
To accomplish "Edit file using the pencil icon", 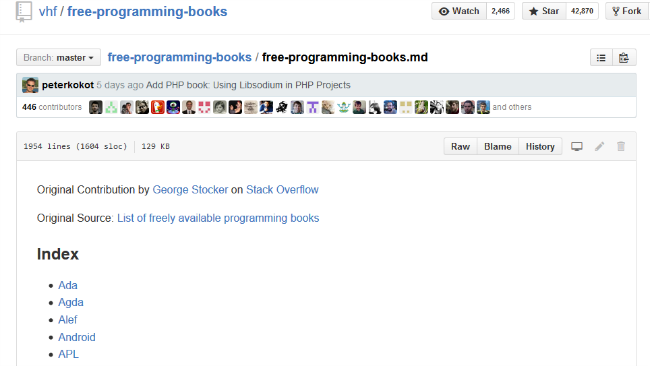I will 599,146.
